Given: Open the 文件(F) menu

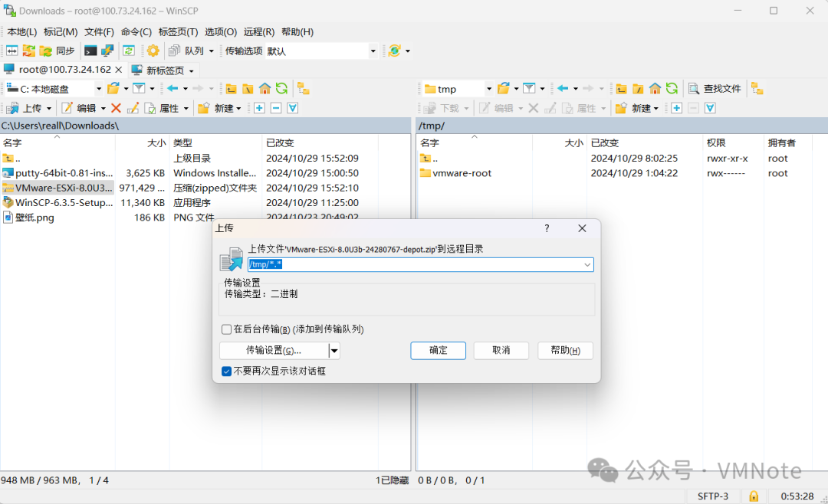Looking at the screenshot, I should [99, 32].
